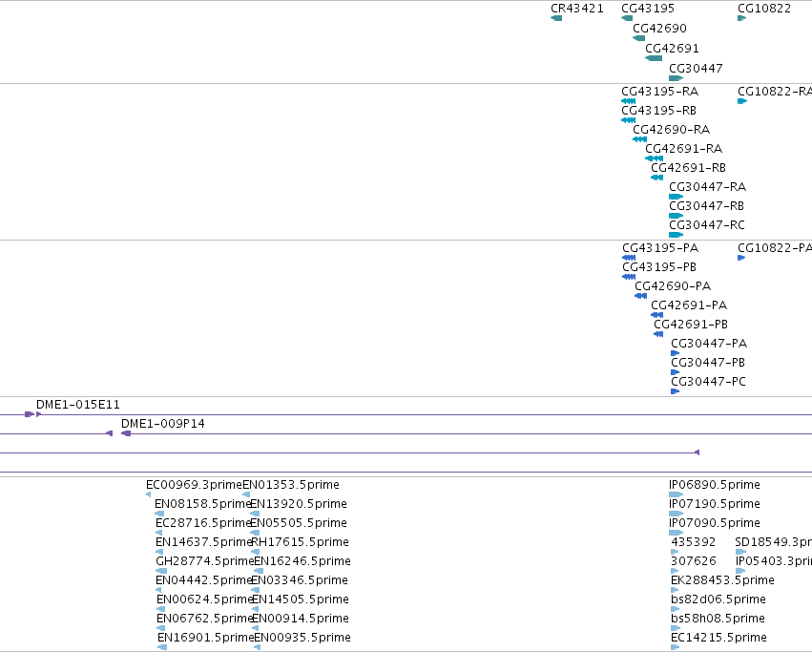Select EST IP06890.5prime
Image resolution: width=812 pixels, height=652 pixels.
tap(715, 485)
